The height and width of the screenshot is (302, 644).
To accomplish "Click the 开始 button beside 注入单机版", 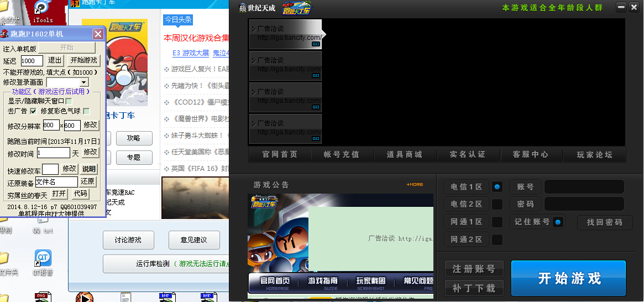I will click(x=66, y=48).
